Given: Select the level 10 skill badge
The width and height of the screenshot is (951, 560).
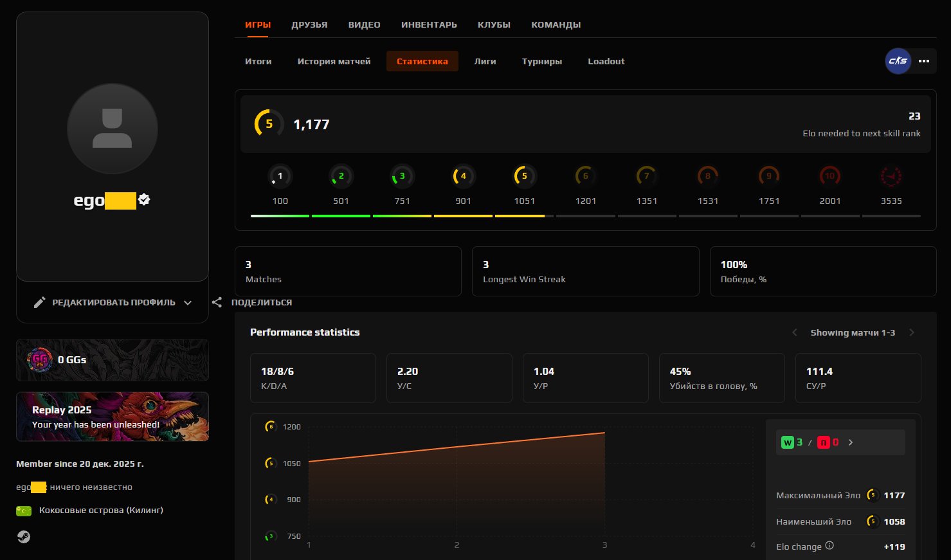Looking at the screenshot, I should coord(829,176).
